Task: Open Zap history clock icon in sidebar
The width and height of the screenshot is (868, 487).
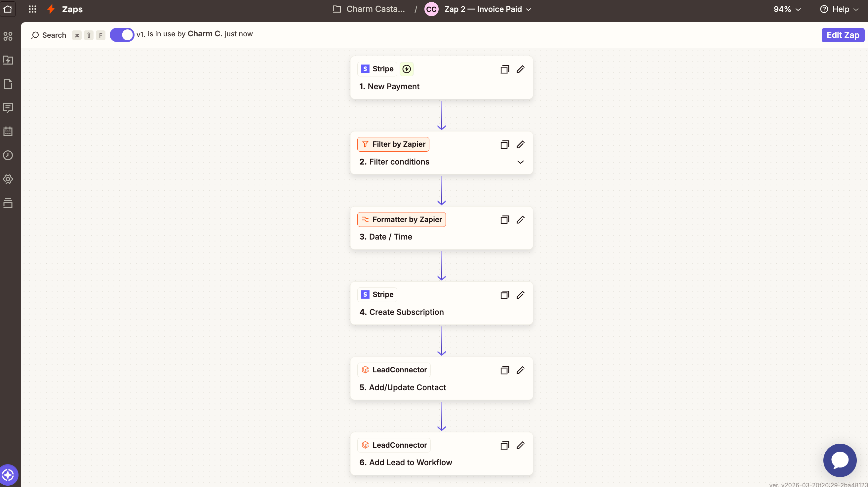Action: point(8,155)
